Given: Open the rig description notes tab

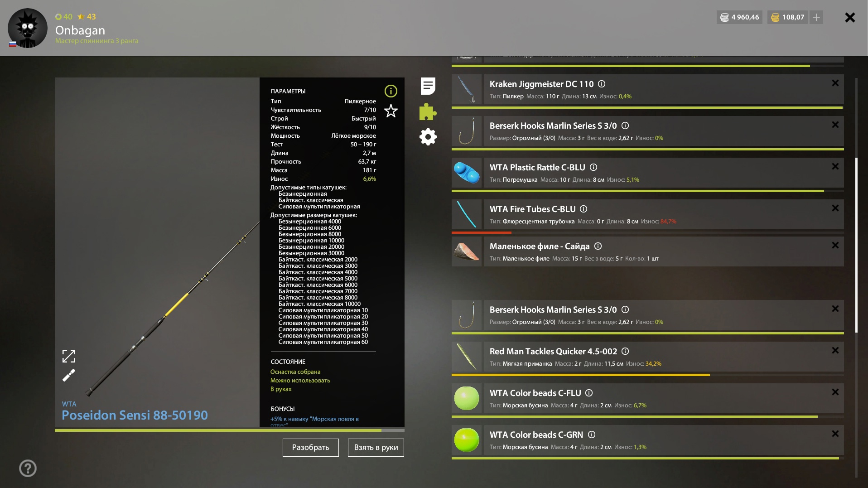Looking at the screenshot, I should pyautogui.click(x=428, y=86).
